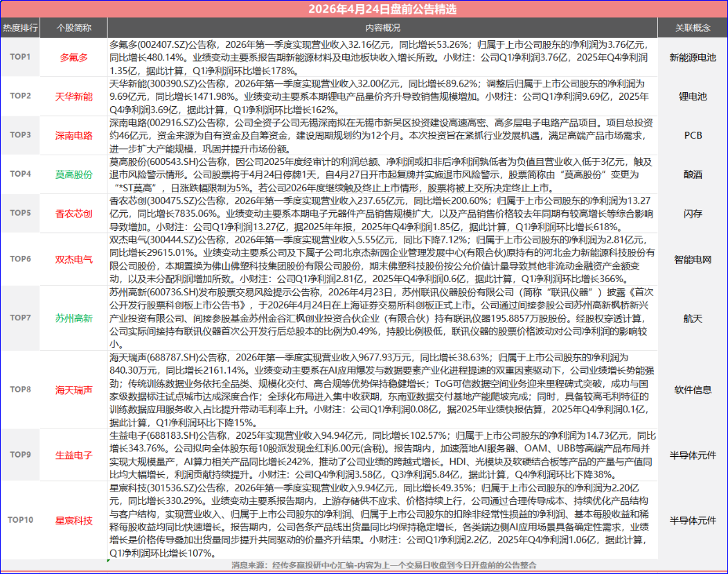The height and width of the screenshot is (574, 728).
Task: Select the TOP5 rank cell
Action: click(20, 213)
